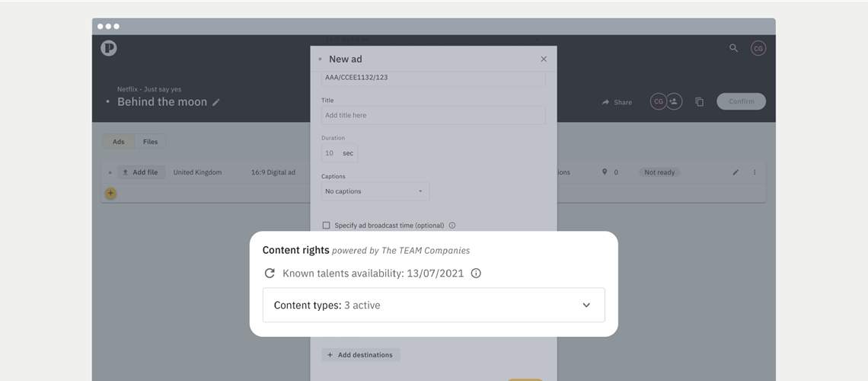Close the New ad dialog
This screenshot has width=868, height=381.
(x=544, y=59)
